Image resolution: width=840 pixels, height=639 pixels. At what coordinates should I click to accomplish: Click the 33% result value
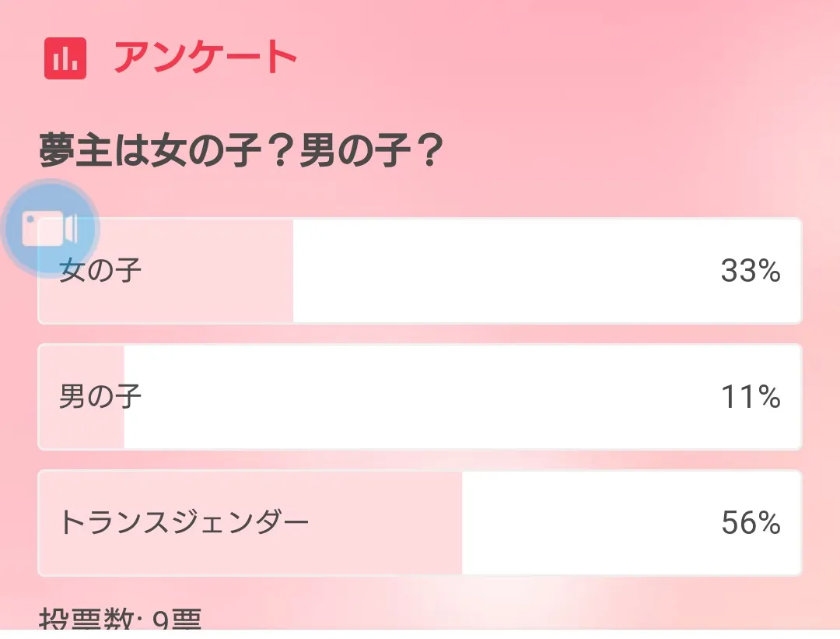[x=750, y=271]
